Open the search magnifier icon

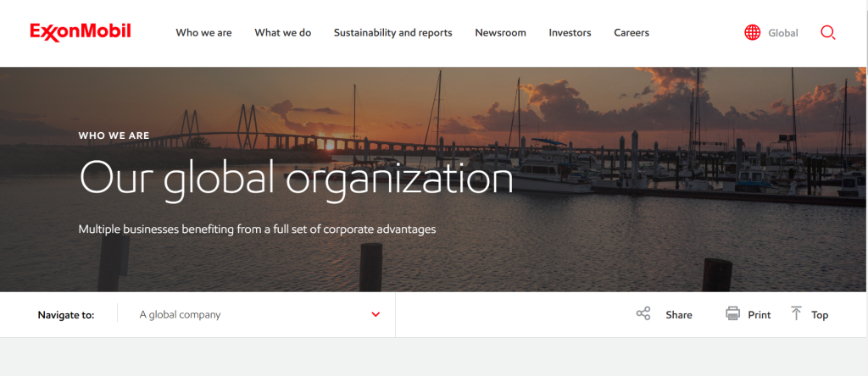click(x=828, y=33)
